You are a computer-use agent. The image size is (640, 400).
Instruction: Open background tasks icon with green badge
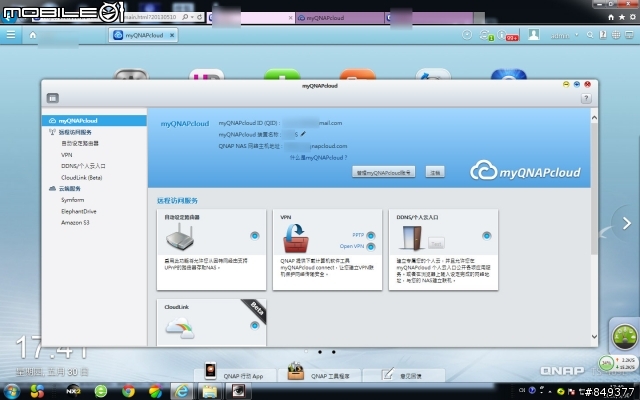(485, 35)
